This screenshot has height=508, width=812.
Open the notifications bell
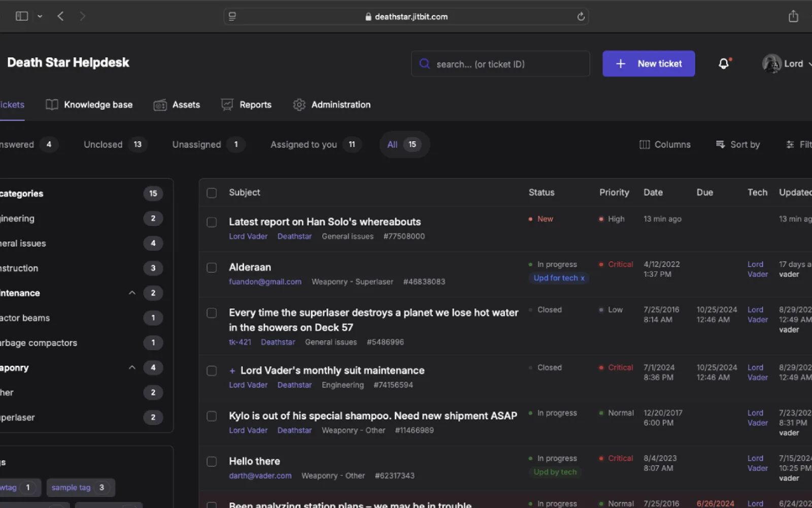tap(724, 63)
